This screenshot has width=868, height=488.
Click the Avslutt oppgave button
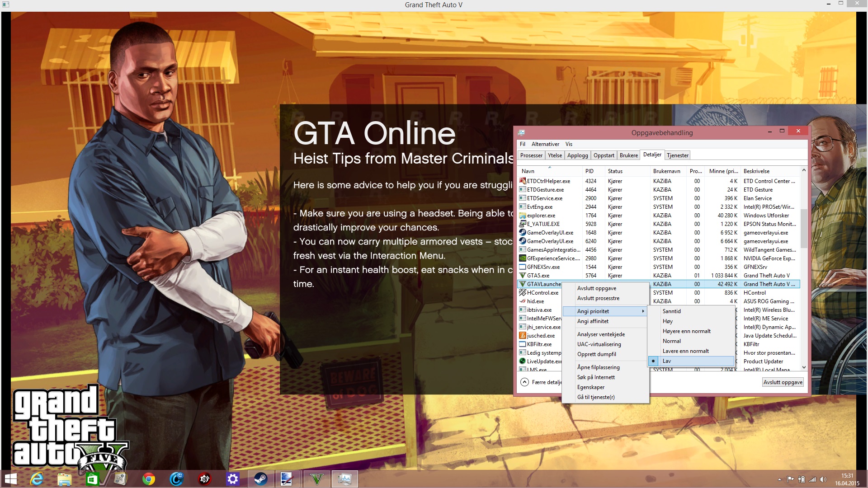pos(783,382)
